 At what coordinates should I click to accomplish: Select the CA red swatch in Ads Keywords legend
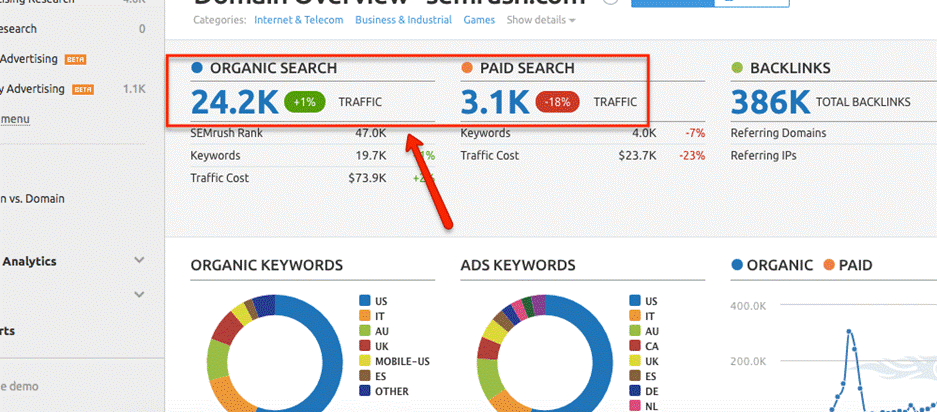635,346
